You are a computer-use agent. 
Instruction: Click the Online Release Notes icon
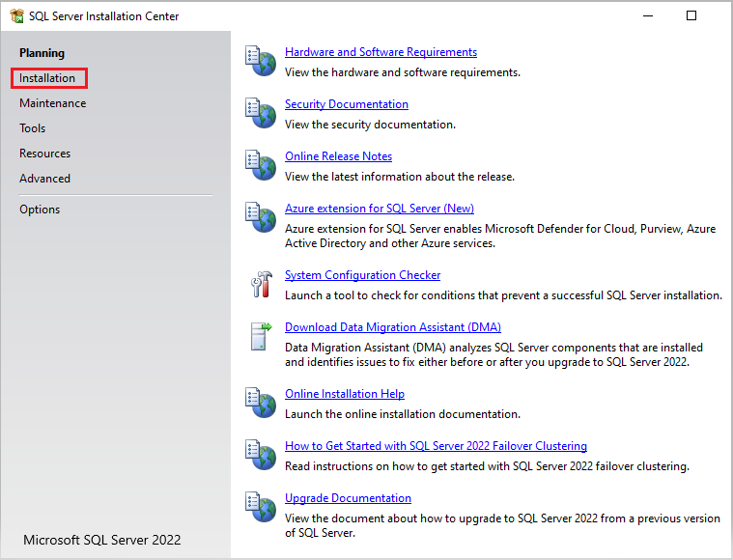point(261,165)
